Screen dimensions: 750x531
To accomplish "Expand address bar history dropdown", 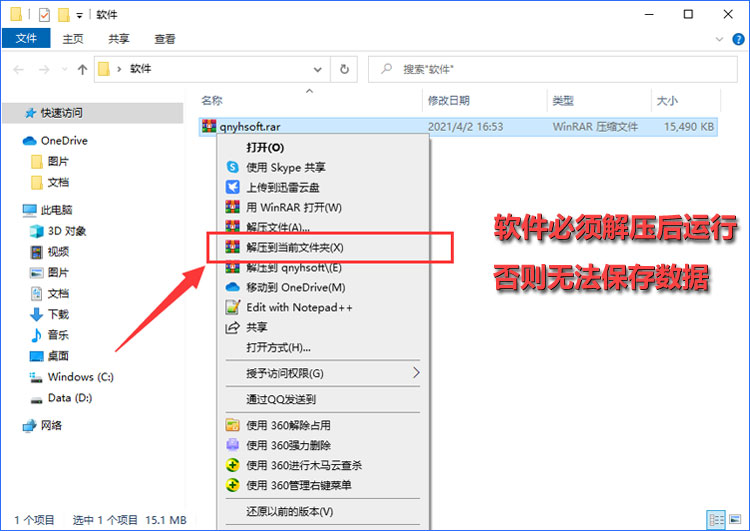I will [x=317, y=70].
